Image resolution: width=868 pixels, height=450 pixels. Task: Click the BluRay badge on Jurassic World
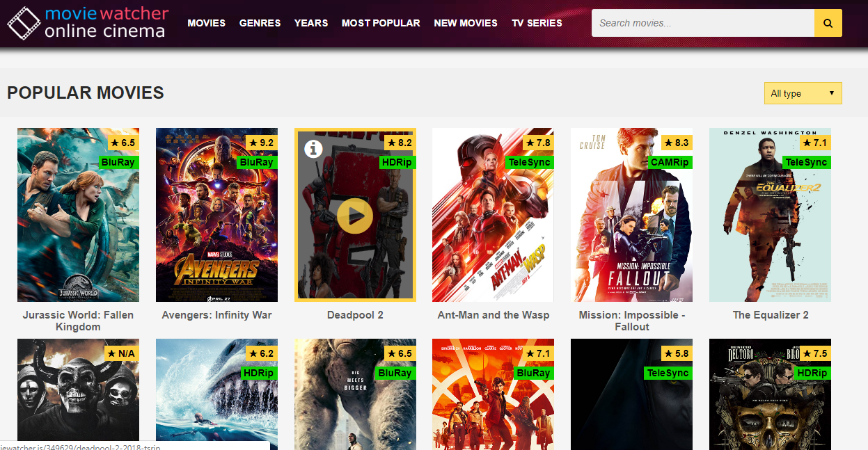pos(118,162)
